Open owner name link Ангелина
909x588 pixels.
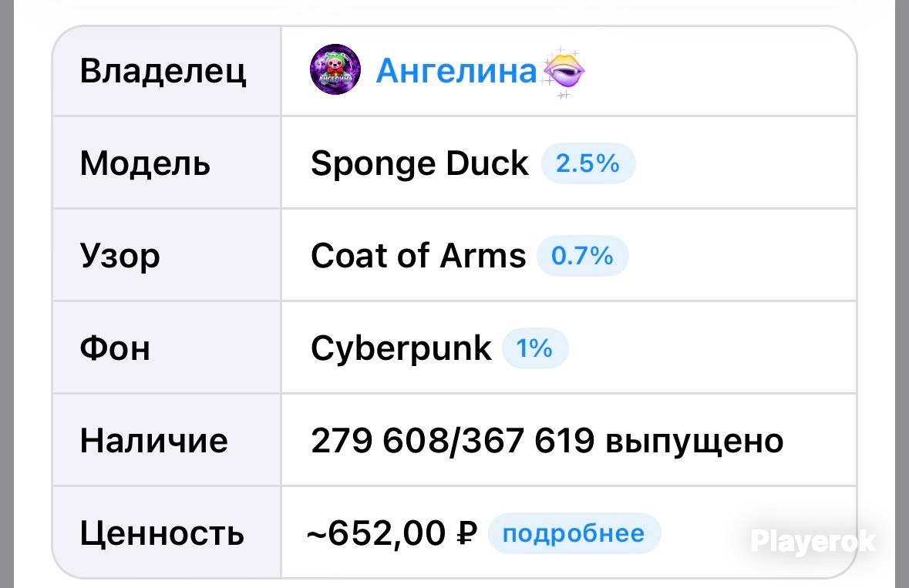456,71
